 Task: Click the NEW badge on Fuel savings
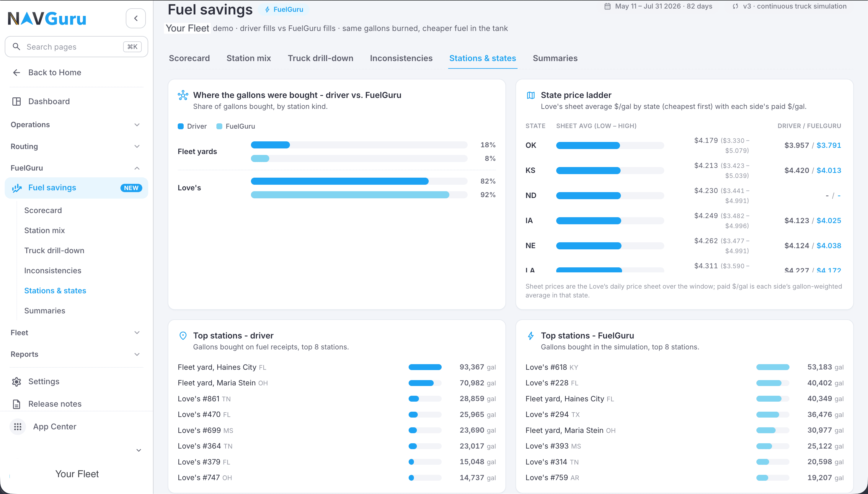tap(131, 188)
